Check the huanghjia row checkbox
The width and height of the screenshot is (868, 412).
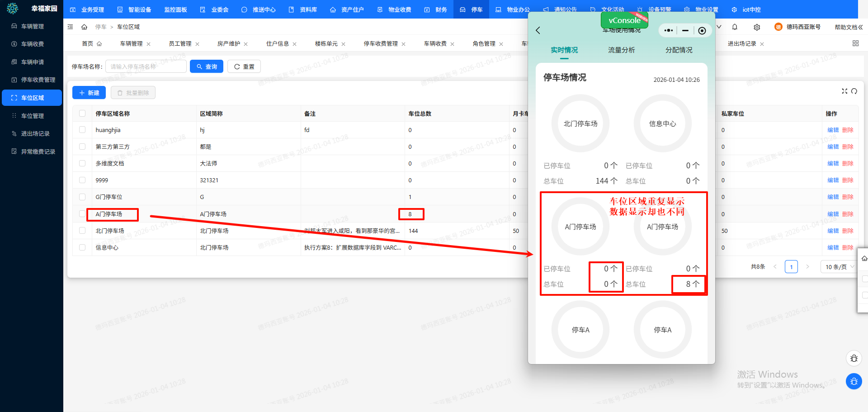(x=82, y=130)
